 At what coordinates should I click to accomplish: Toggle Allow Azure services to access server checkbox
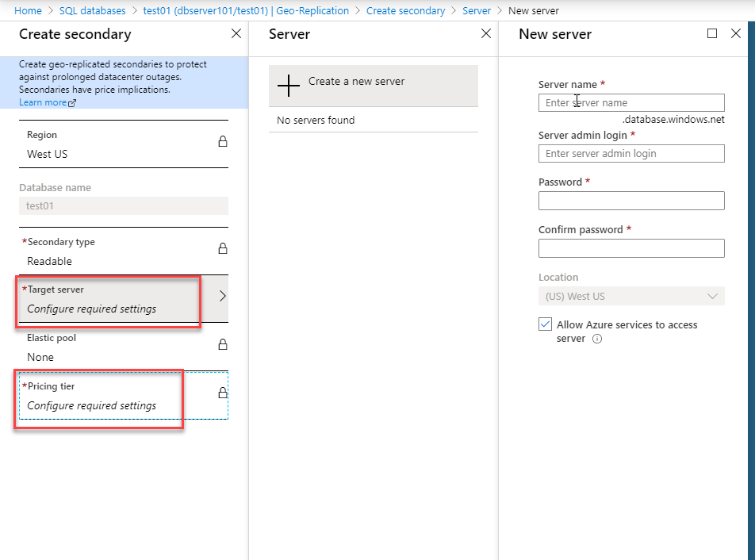(x=545, y=324)
